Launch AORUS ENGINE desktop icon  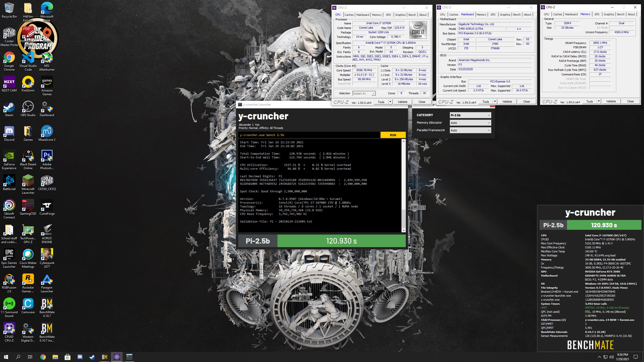pos(47,234)
